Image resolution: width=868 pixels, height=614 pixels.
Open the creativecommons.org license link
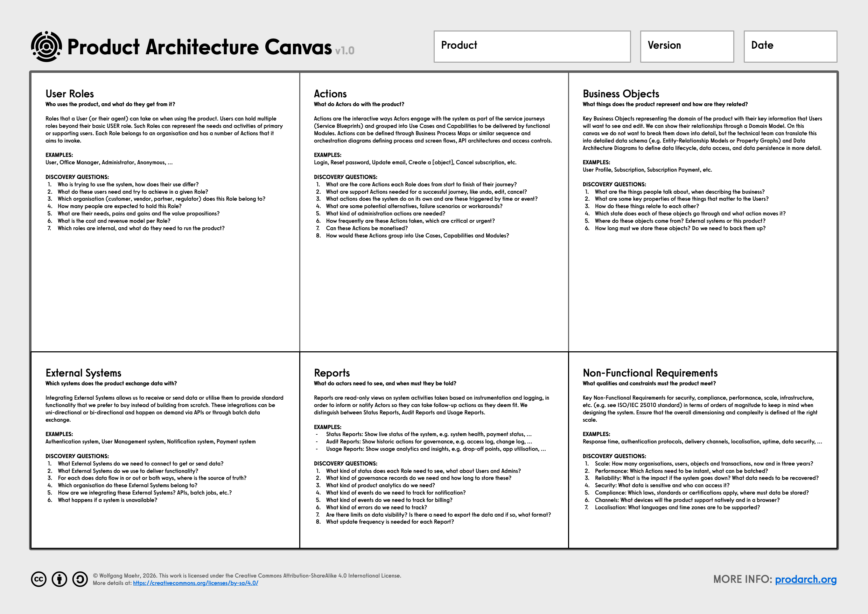(x=195, y=583)
